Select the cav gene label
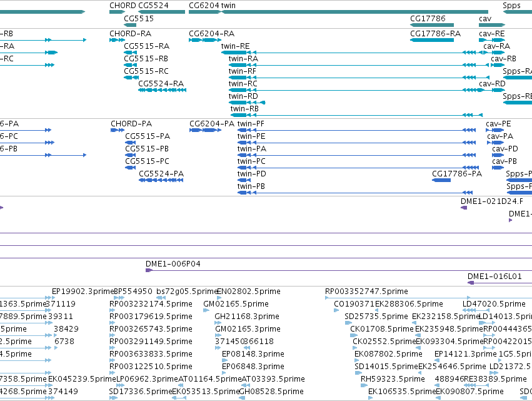 [485, 19]
